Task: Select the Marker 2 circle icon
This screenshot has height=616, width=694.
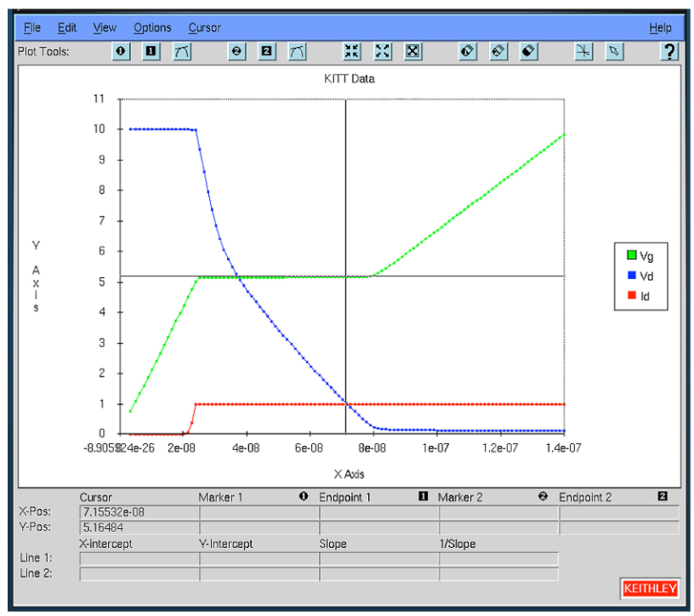Action: pos(237,52)
